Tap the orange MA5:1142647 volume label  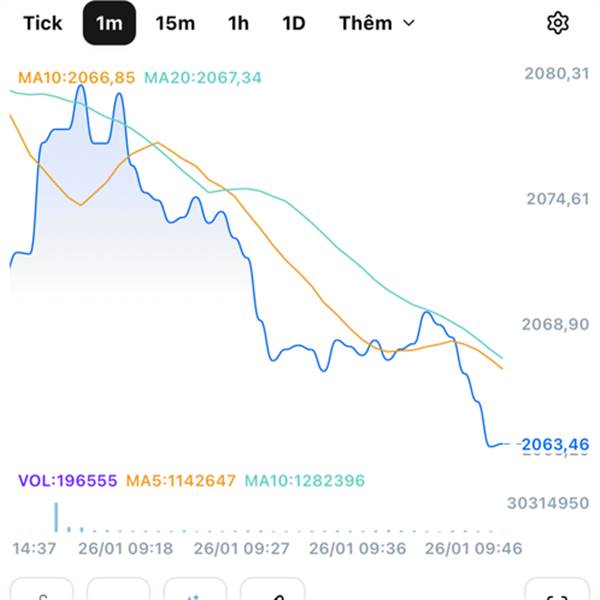click(180, 481)
